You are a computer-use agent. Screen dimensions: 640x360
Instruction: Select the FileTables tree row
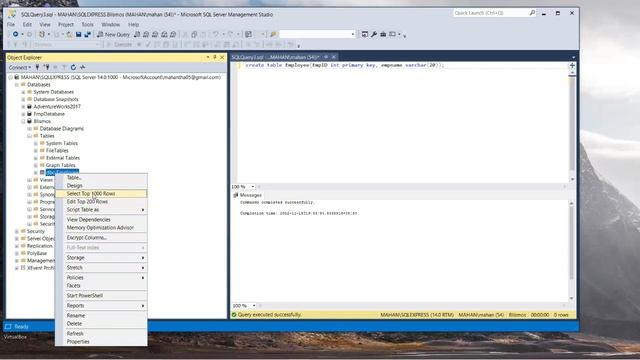[x=57, y=151]
